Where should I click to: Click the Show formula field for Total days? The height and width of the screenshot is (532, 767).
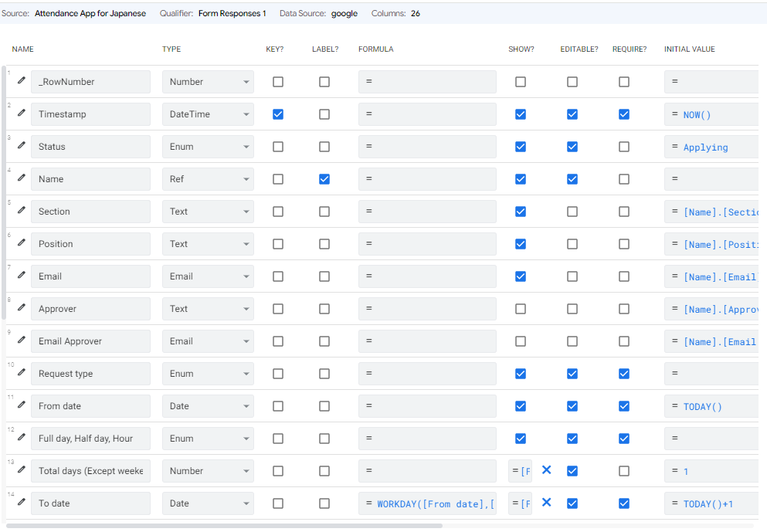520,471
